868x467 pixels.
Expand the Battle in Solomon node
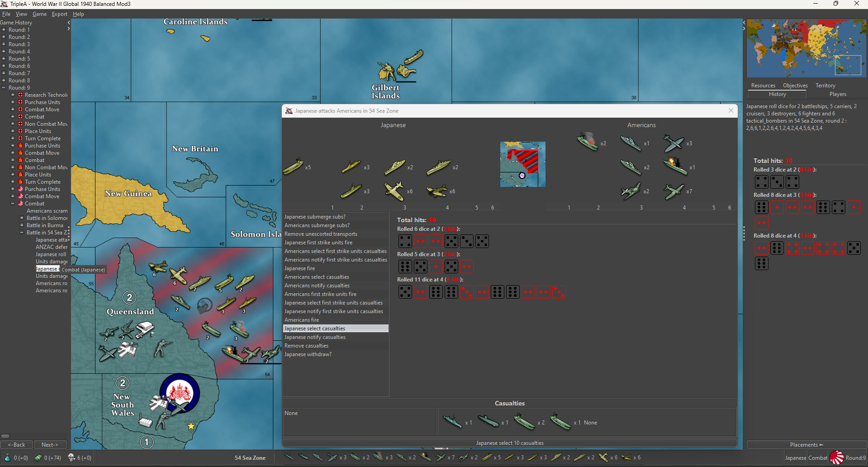pos(22,218)
